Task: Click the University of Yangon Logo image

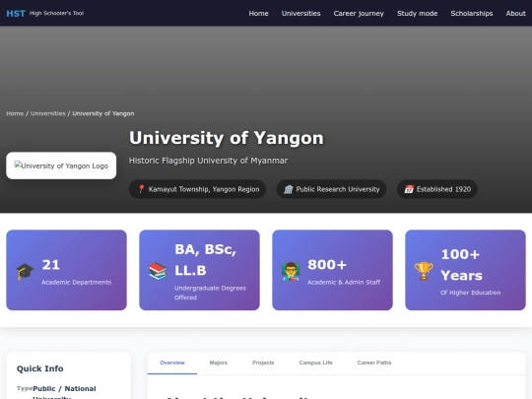Action: [61, 166]
